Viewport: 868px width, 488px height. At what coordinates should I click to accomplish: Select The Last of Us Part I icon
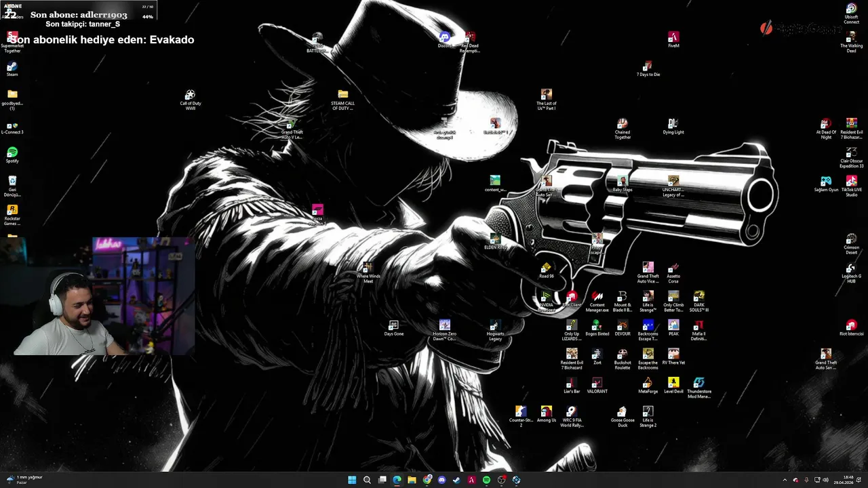(546, 99)
